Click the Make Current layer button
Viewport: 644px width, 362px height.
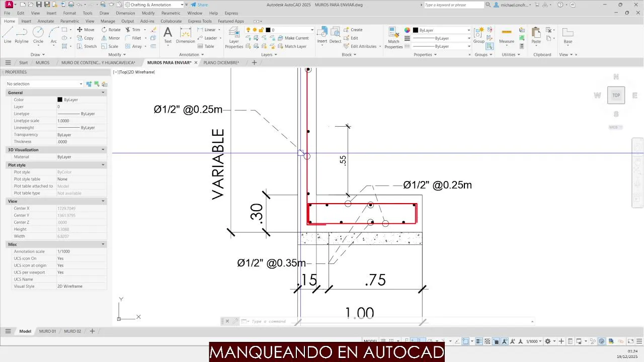coord(293,38)
